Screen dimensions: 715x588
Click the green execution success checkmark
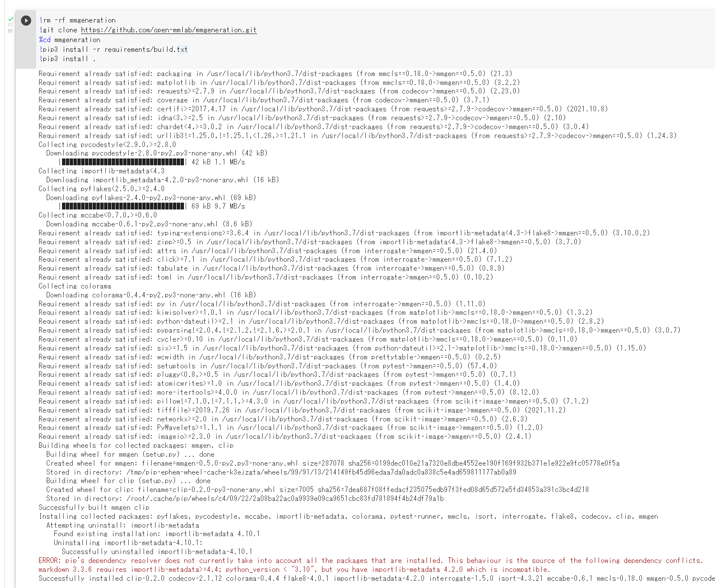pos(11,19)
